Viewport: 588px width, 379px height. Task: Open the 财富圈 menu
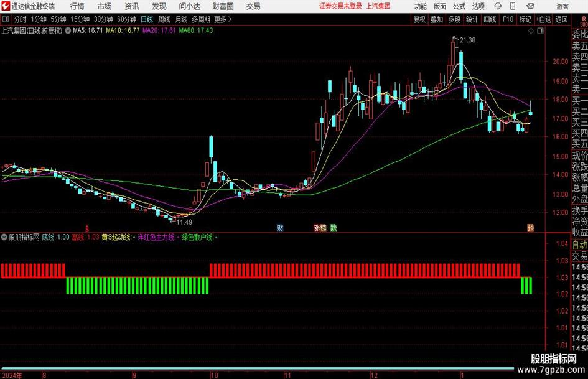223,6
